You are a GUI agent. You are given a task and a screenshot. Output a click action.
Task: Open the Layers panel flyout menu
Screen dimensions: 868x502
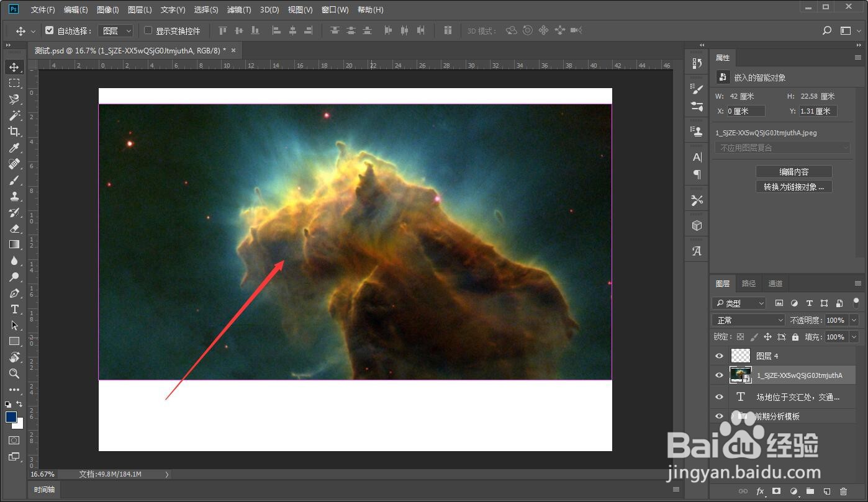(x=858, y=284)
